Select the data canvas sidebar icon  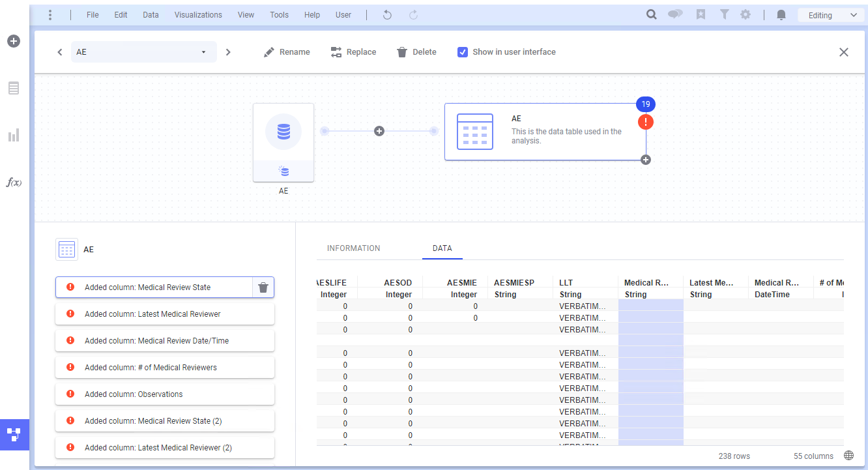pyautogui.click(x=14, y=434)
